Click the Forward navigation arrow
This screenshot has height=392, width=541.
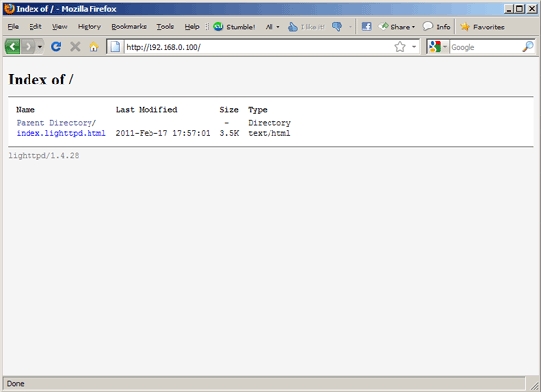tap(28, 46)
